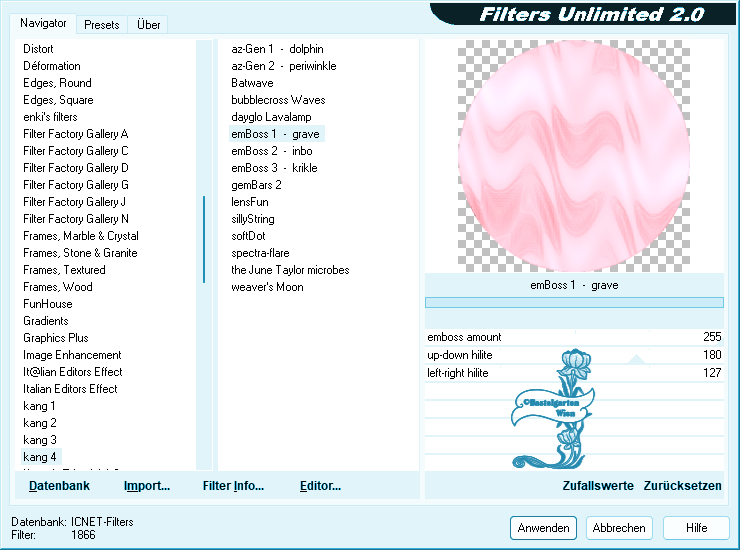Select enki's filters category
The width and height of the screenshot is (740, 550).
coord(50,117)
